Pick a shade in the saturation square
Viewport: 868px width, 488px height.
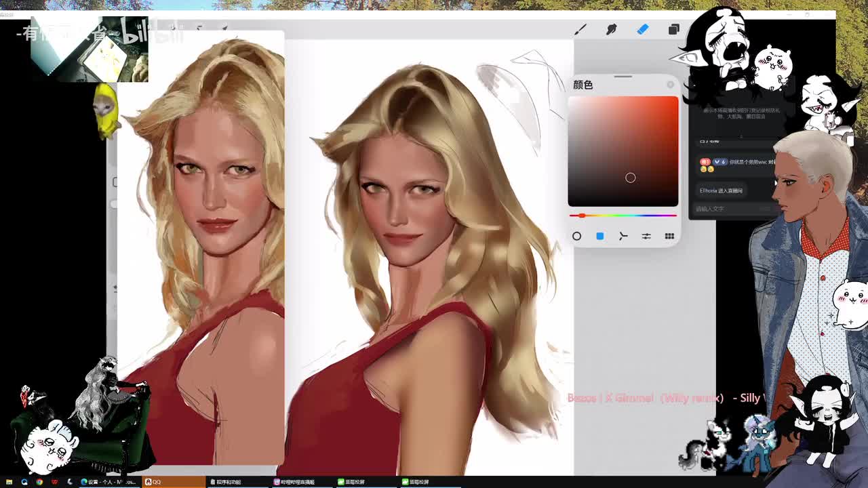point(623,150)
